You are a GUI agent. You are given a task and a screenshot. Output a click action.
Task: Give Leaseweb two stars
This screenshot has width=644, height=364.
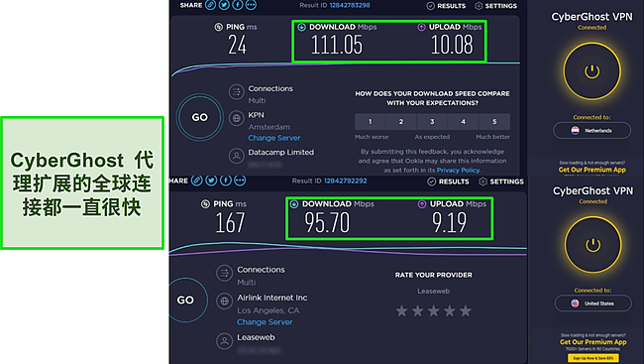coord(418,311)
